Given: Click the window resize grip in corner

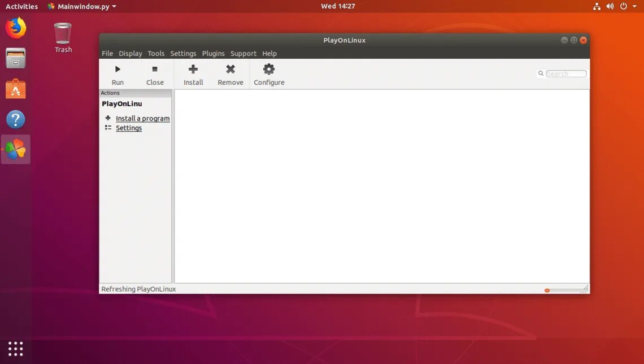Looking at the screenshot, I should (x=585, y=289).
